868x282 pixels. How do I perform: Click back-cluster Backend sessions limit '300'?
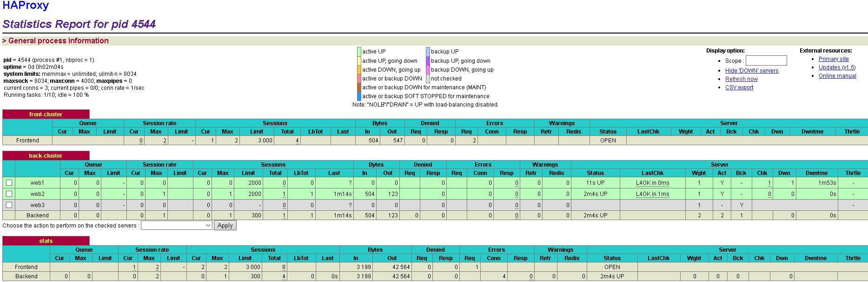coord(256,215)
